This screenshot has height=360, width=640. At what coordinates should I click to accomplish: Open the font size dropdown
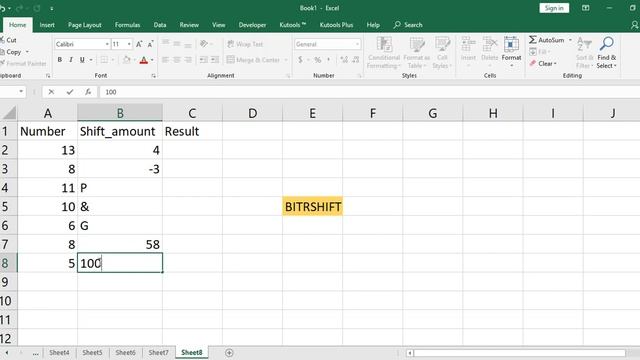pyautogui.click(x=129, y=44)
